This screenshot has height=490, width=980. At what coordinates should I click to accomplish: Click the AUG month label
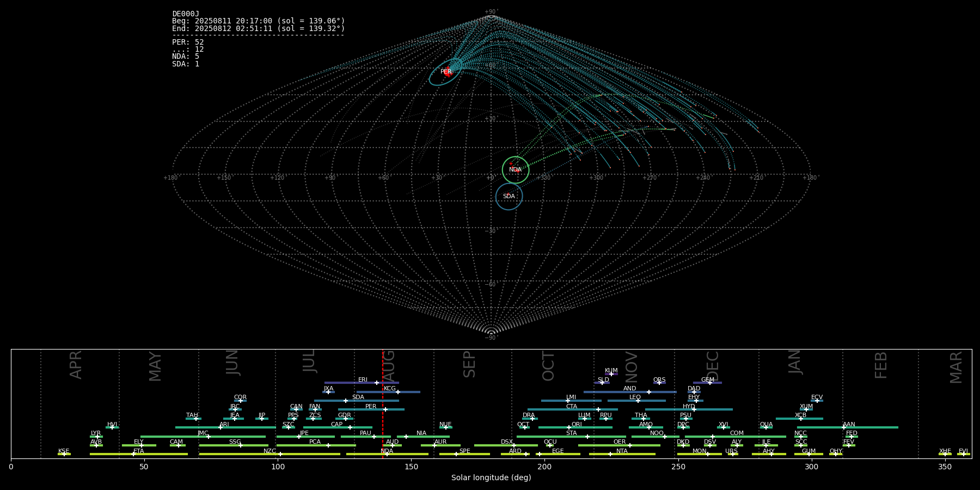click(x=390, y=365)
